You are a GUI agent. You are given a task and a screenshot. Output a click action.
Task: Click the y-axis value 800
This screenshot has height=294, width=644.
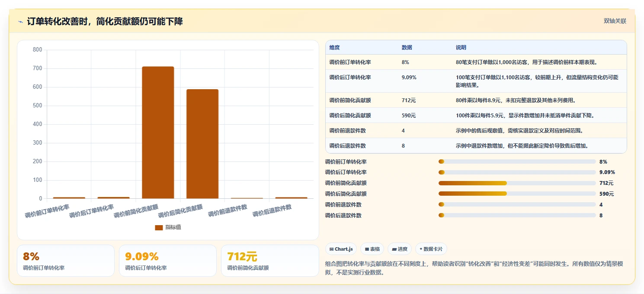(38, 50)
